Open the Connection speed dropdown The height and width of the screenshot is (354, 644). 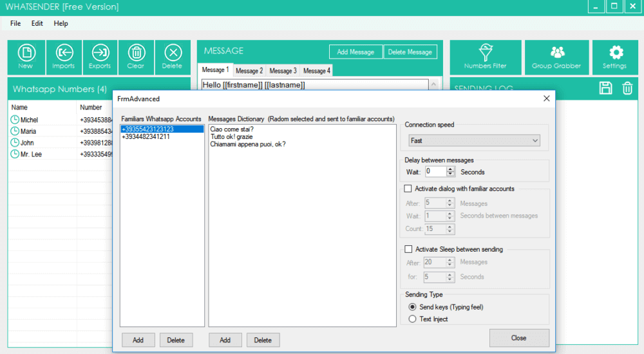pos(474,140)
